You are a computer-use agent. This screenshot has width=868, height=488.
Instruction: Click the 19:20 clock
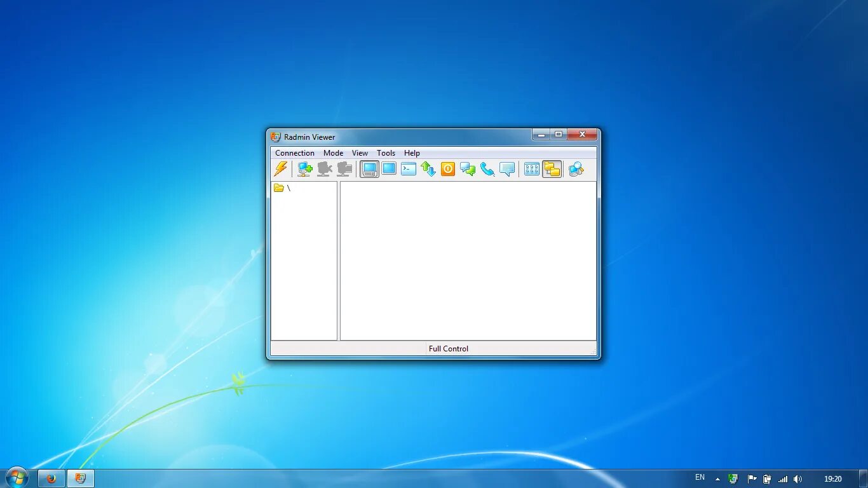[833, 479]
